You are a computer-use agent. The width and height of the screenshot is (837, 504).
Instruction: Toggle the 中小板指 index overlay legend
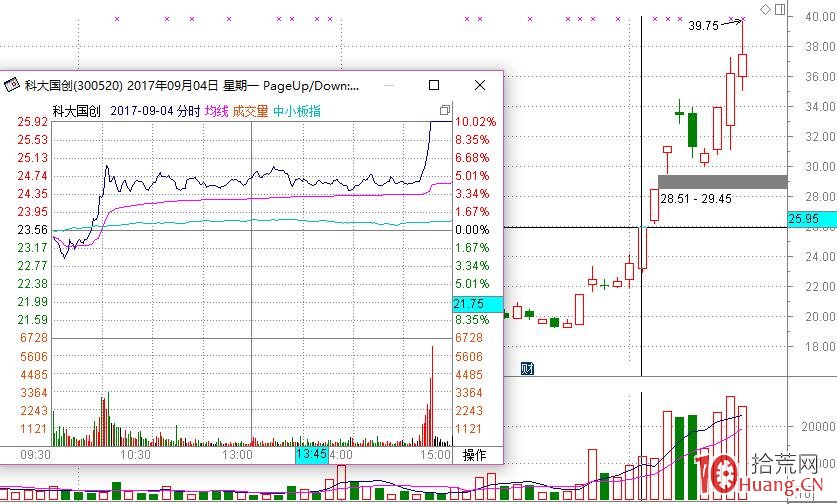coord(297,111)
